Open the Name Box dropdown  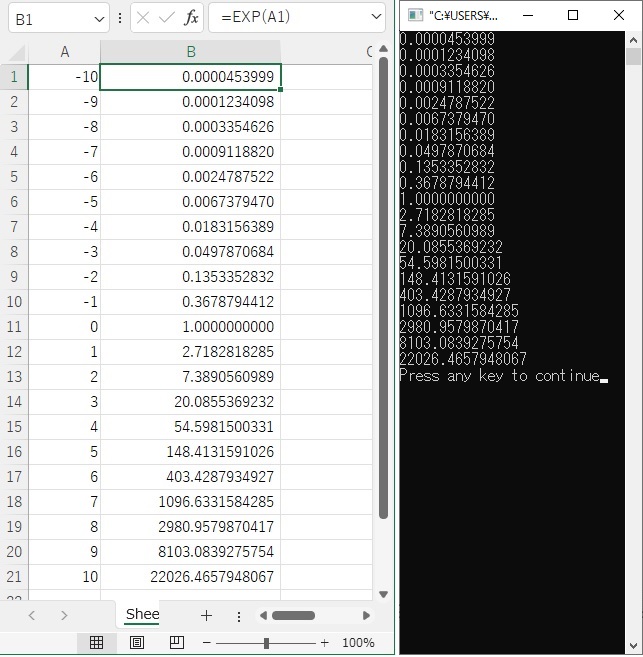click(x=98, y=19)
